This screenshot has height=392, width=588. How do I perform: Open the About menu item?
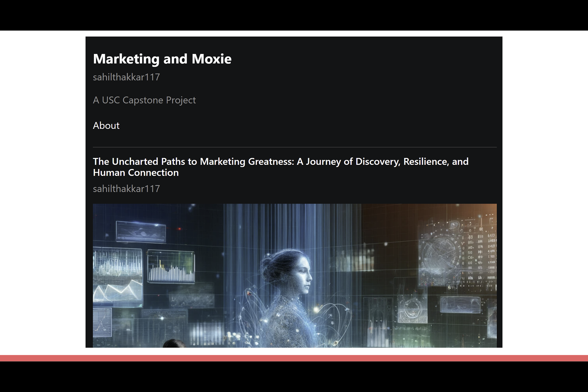tap(106, 126)
